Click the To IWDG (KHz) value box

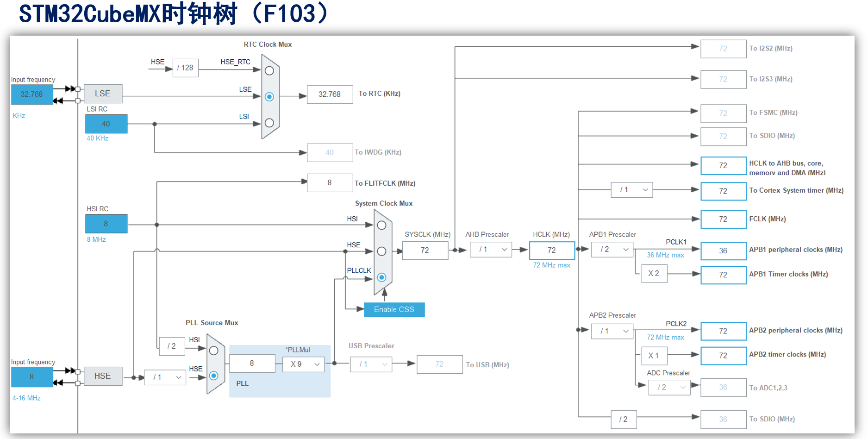(x=330, y=153)
